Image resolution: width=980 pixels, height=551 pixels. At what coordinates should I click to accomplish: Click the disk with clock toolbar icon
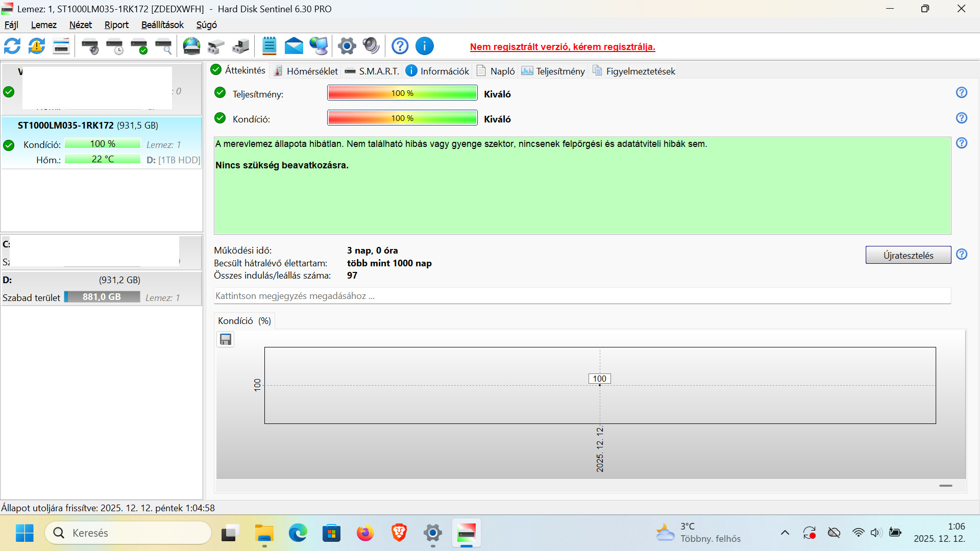[x=115, y=46]
